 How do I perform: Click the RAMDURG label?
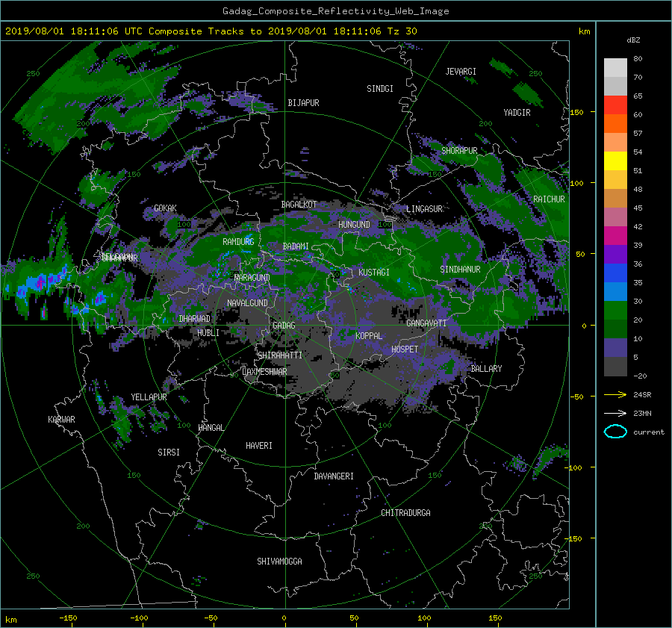tap(238, 242)
